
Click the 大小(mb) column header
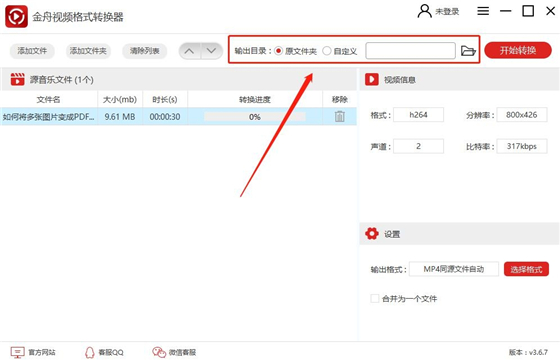(120, 99)
